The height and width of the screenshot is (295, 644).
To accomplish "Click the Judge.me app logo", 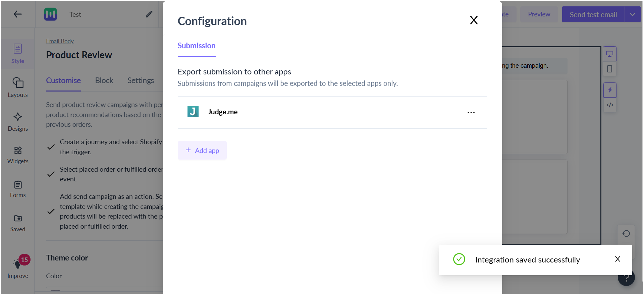I will [193, 111].
